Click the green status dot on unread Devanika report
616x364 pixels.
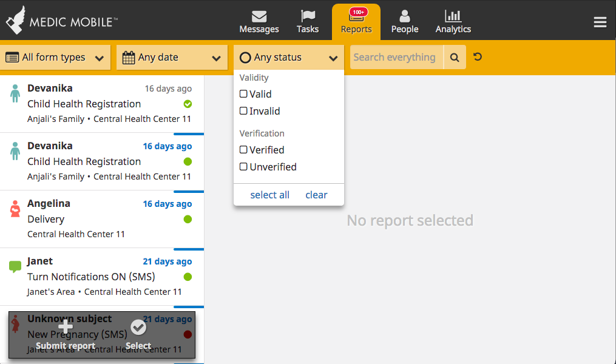(x=188, y=161)
